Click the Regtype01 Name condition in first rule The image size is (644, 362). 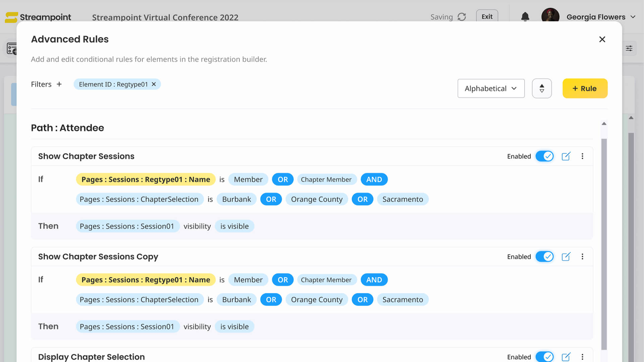pyautogui.click(x=146, y=179)
